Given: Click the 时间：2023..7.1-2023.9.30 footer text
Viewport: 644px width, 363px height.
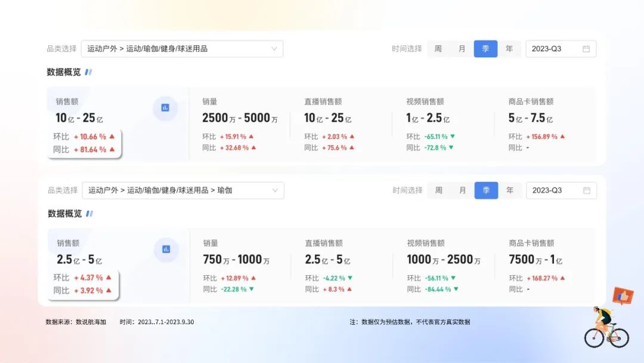Looking at the screenshot, I should tap(157, 322).
